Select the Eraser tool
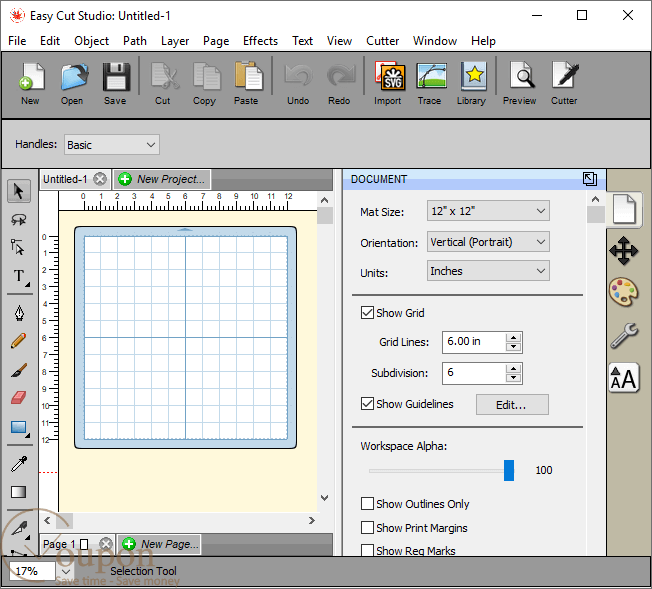 tap(19, 397)
